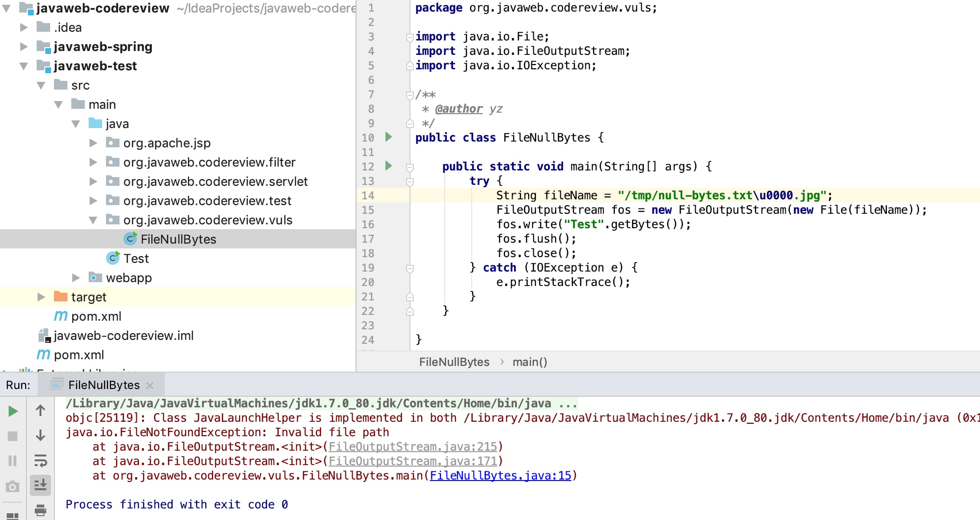Click the camera dump threads icon

tap(13, 487)
